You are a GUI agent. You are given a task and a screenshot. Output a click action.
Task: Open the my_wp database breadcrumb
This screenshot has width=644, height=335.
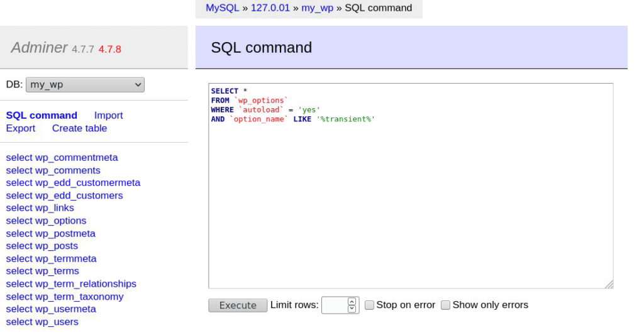pyautogui.click(x=317, y=8)
